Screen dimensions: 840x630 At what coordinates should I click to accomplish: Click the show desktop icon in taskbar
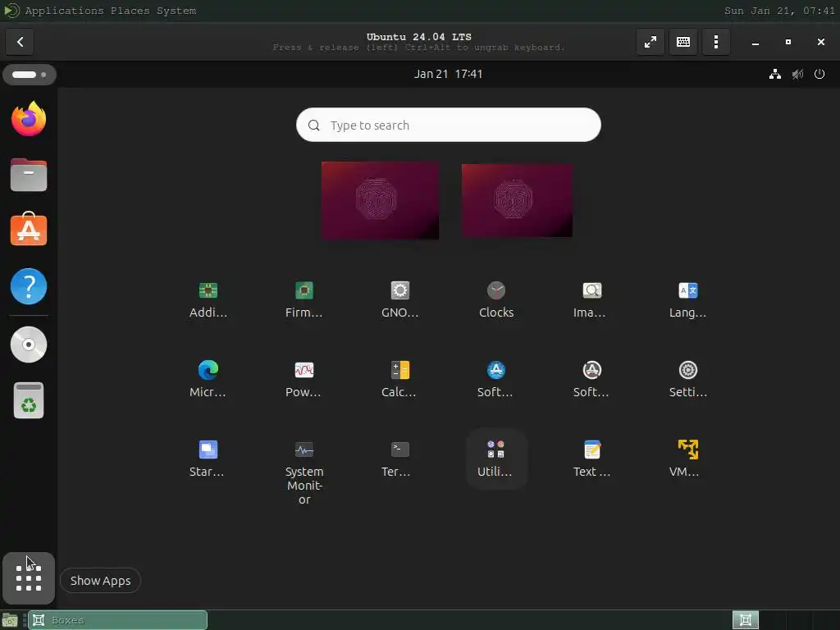(10, 620)
